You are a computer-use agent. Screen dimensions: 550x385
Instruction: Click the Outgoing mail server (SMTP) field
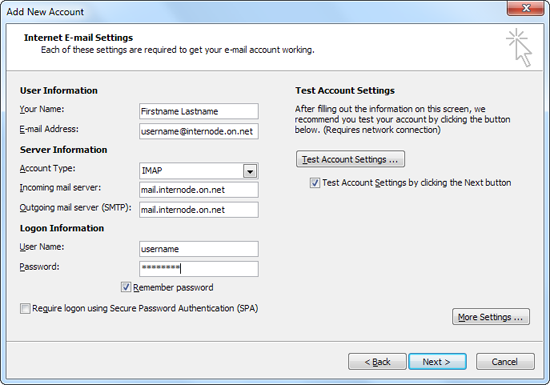[x=199, y=210]
